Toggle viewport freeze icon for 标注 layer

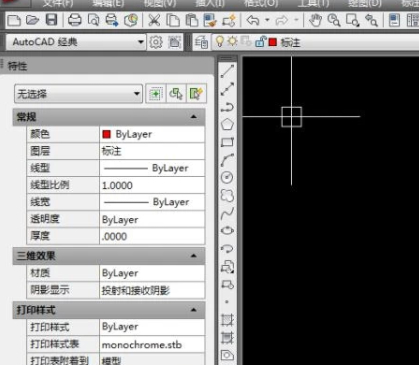(246, 41)
